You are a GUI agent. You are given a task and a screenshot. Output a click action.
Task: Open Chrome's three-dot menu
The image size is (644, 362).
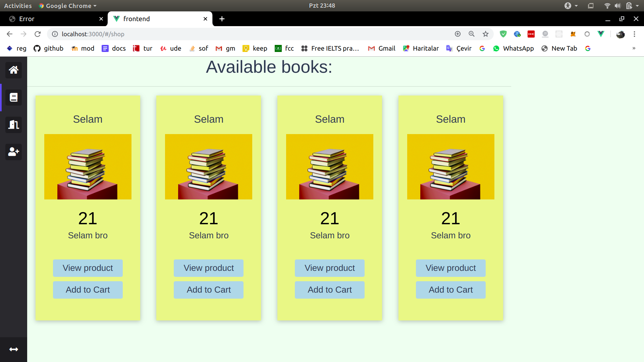tap(634, 34)
